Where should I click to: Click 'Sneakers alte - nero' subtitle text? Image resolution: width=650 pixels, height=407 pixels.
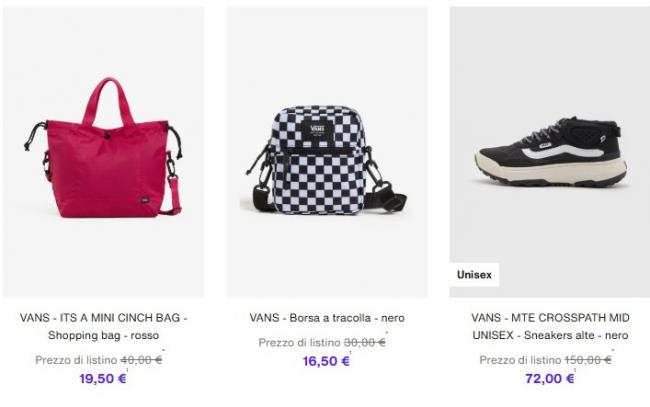[576, 335]
